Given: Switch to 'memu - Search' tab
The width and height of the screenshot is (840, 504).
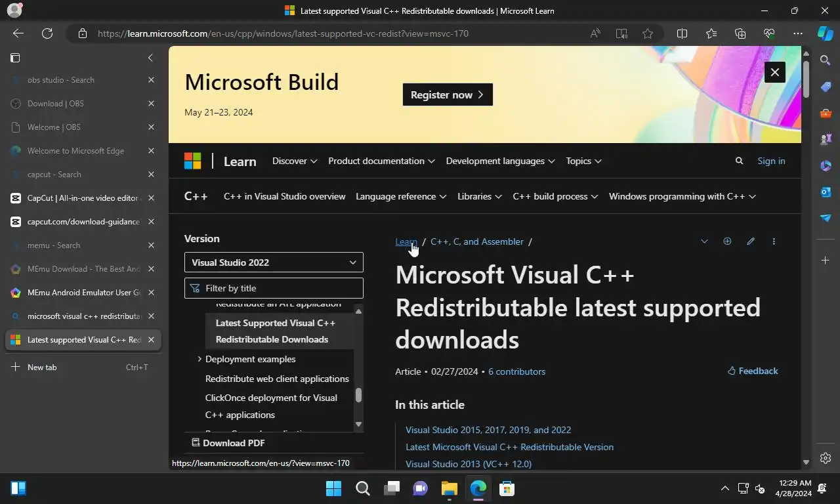Looking at the screenshot, I should coord(83,245).
